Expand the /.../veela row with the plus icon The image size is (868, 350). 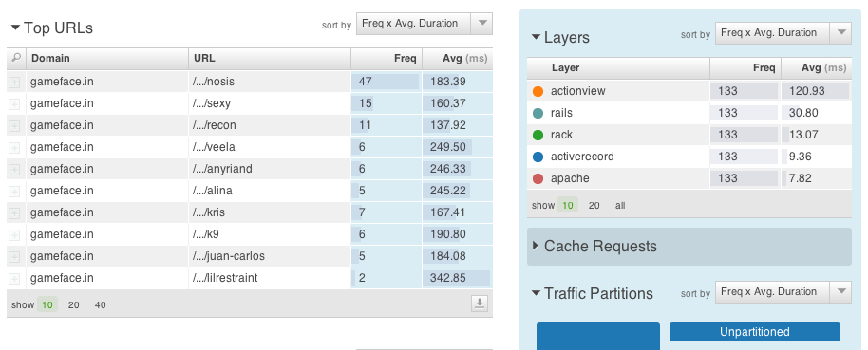tap(14, 148)
